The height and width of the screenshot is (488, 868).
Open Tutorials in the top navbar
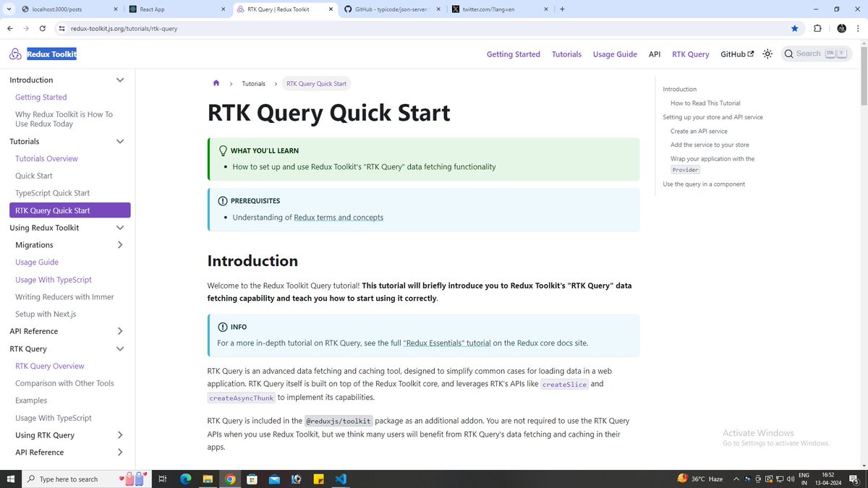pyautogui.click(x=566, y=54)
